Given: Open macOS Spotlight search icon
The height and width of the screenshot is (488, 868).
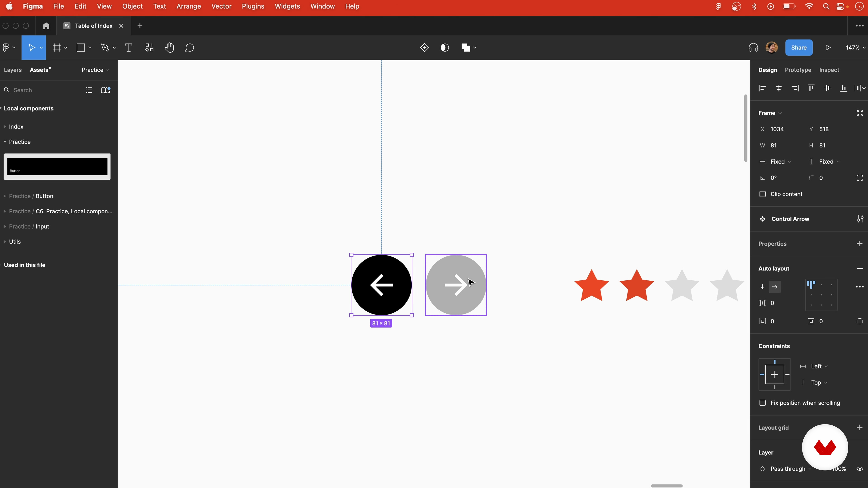Looking at the screenshot, I should pyautogui.click(x=826, y=6).
